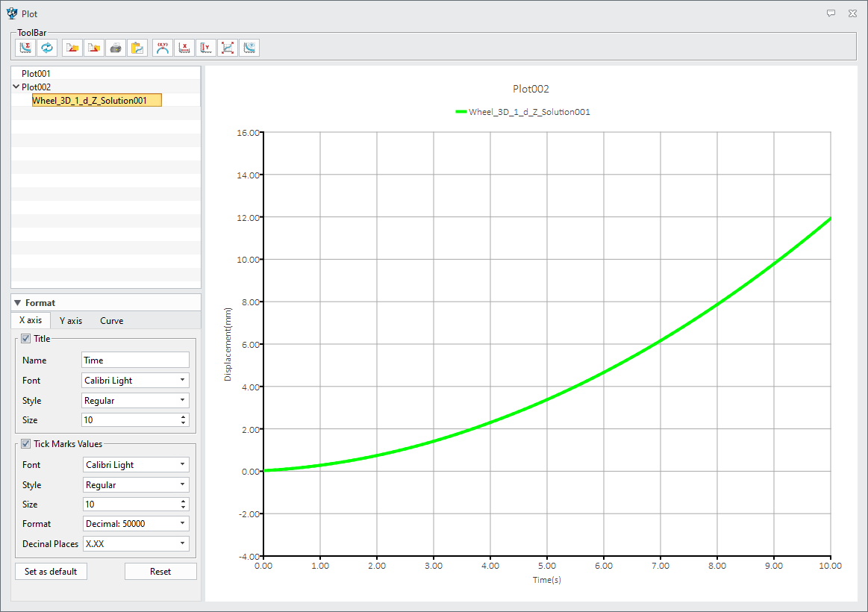
Task: Click the Time(s) axis label
Action: point(547,580)
